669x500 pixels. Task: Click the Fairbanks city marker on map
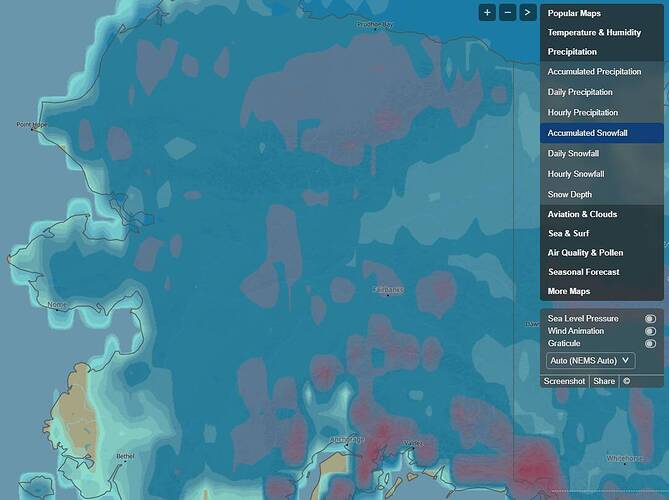[388, 294]
